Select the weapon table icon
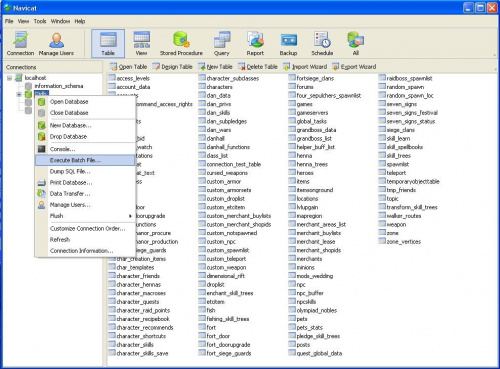This screenshot has width=500, height=369. click(382, 224)
